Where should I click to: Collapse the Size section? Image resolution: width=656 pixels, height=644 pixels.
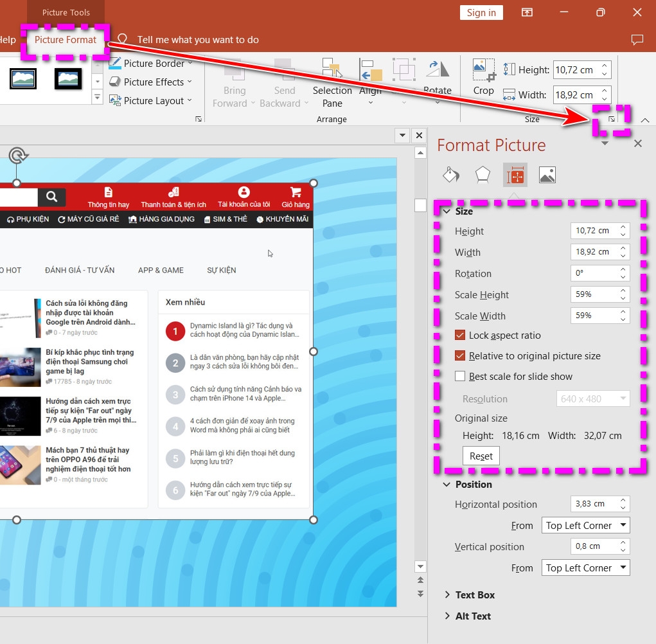pyautogui.click(x=447, y=211)
